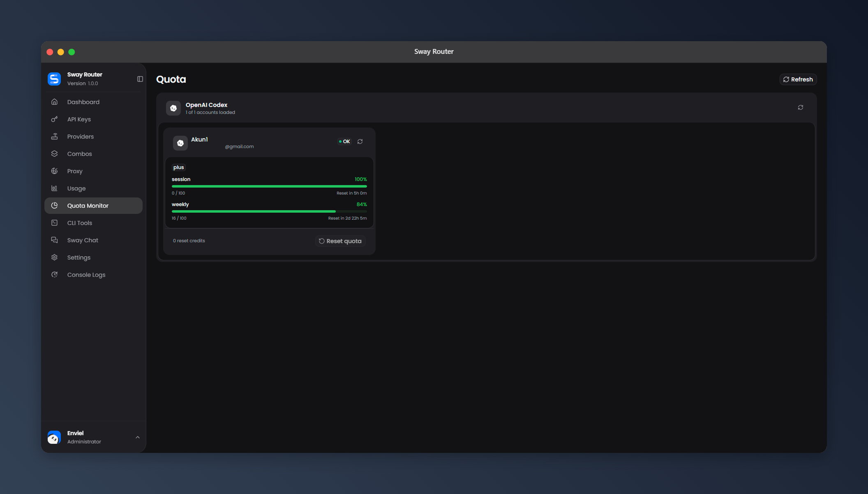Click Enviel's user avatar

pyautogui.click(x=54, y=437)
